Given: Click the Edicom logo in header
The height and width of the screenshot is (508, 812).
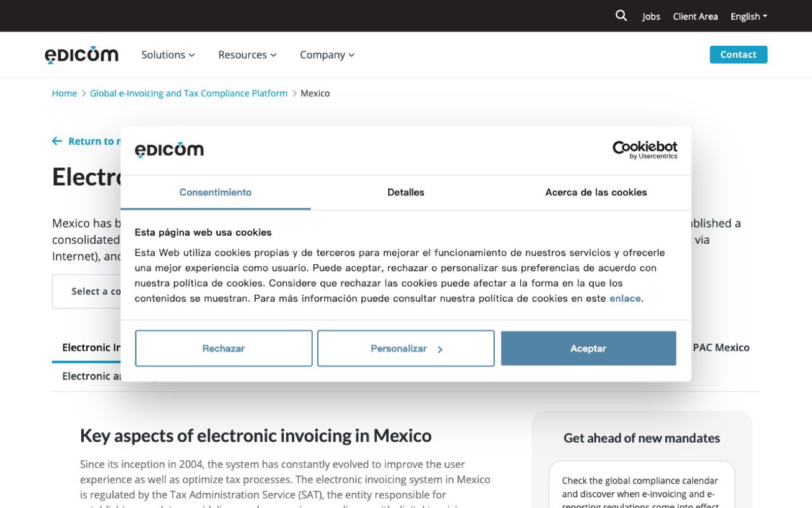Looking at the screenshot, I should click(82, 55).
